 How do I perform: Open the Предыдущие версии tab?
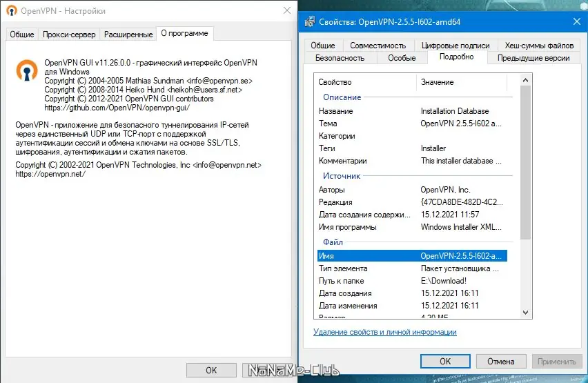click(x=533, y=58)
